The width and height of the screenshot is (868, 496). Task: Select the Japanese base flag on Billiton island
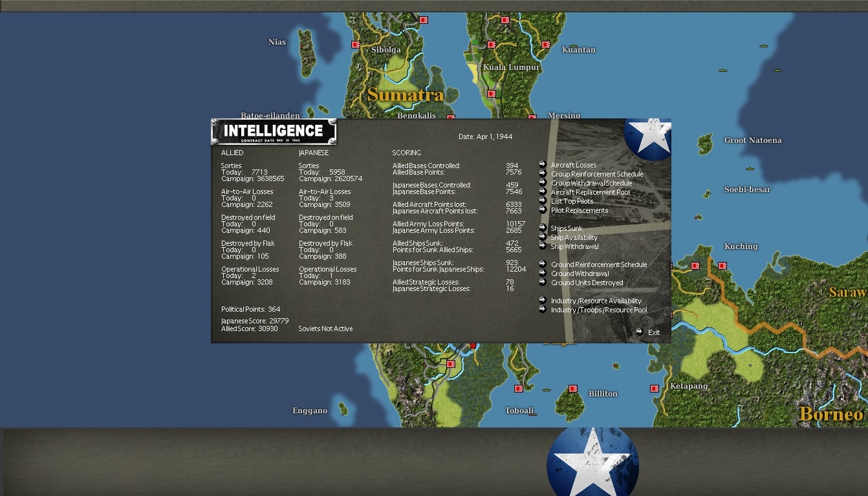pos(572,389)
